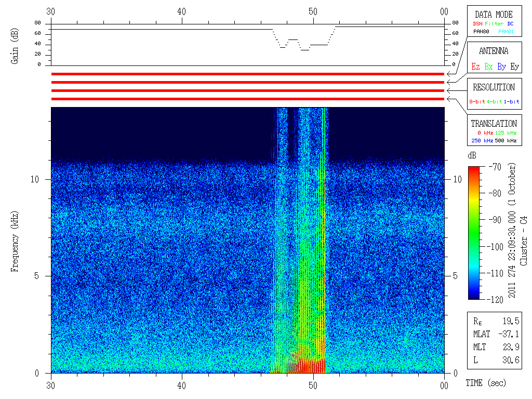Click the second red antenna status bar
The image size is (532, 399).
pyautogui.click(x=248, y=83)
